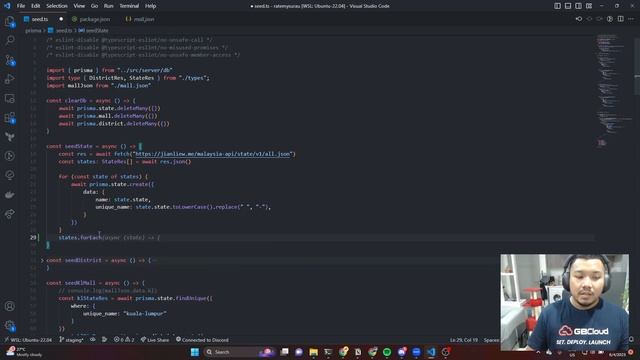Open the Extensions view
This screenshot has height=360, width=640.
pos(10,118)
